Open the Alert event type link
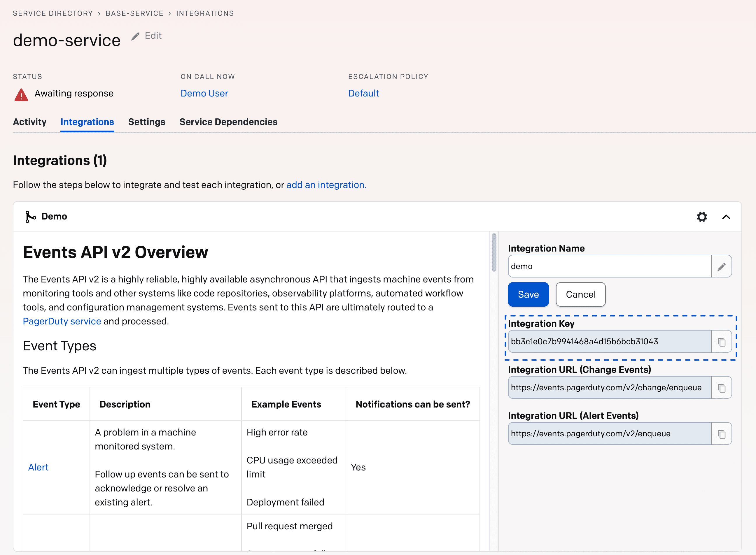This screenshot has height=555, width=756. click(x=38, y=467)
